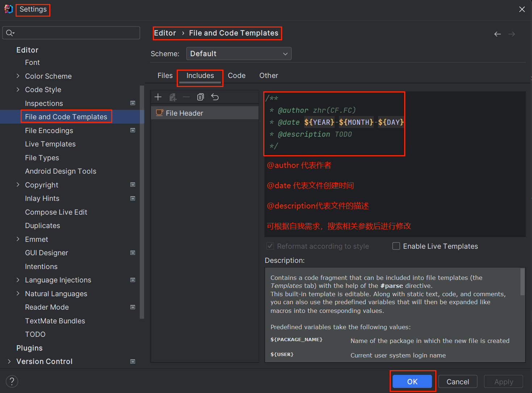This screenshot has width=532, height=393.
Task: Open Reader Mode settings
Action: pyautogui.click(x=47, y=307)
